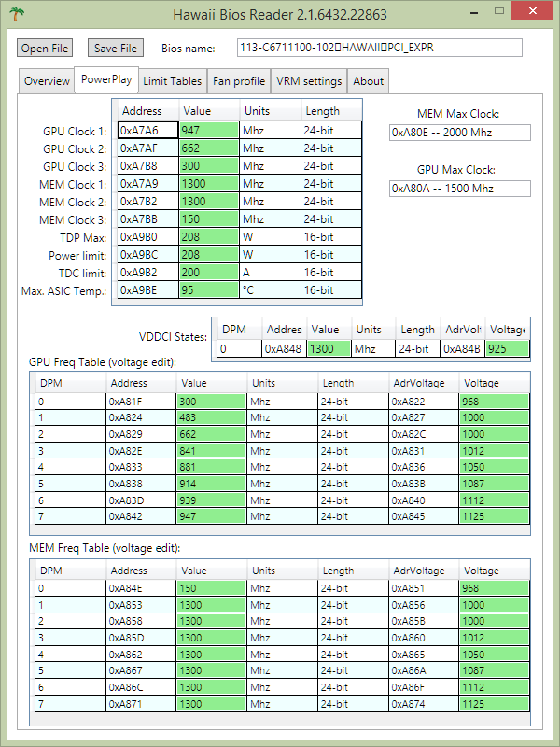Select GPU Freq voltage at 0xA840
The width and height of the screenshot is (560, 747).
[495, 500]
